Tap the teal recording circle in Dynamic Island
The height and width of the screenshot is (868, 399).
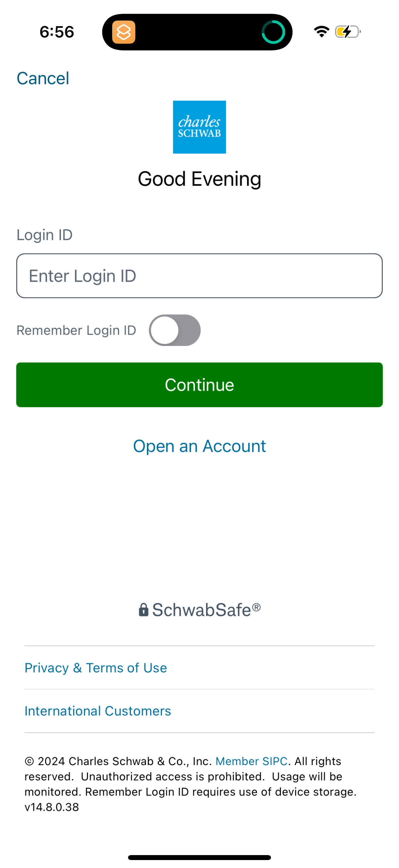tap(274, 33)
